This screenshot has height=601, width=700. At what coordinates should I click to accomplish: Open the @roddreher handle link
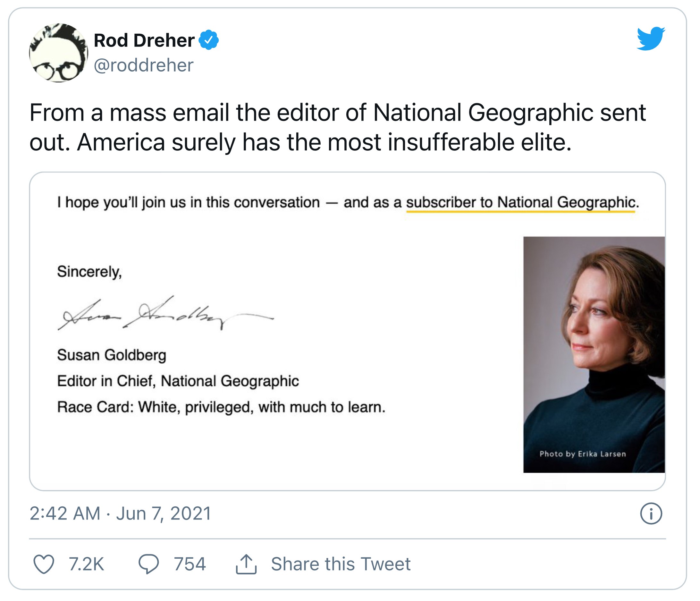click(x=144, y=65)
